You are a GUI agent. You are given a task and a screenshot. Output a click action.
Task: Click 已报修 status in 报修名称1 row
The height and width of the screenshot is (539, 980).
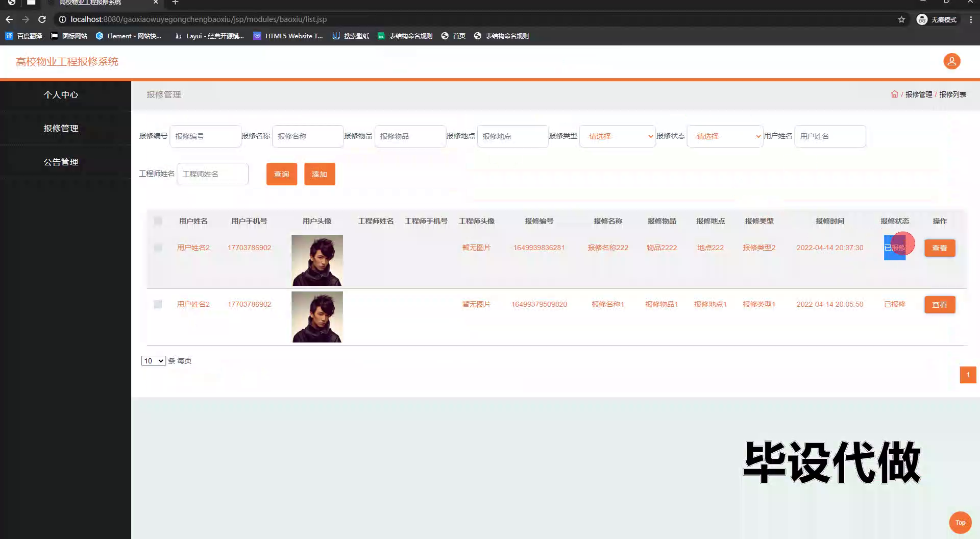click(x=894, y=304)
